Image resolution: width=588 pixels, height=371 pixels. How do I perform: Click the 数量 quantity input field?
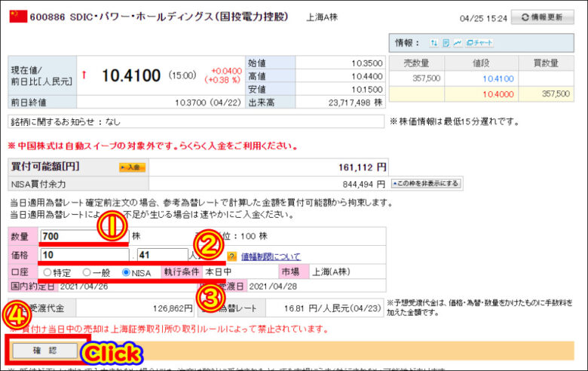84,236
